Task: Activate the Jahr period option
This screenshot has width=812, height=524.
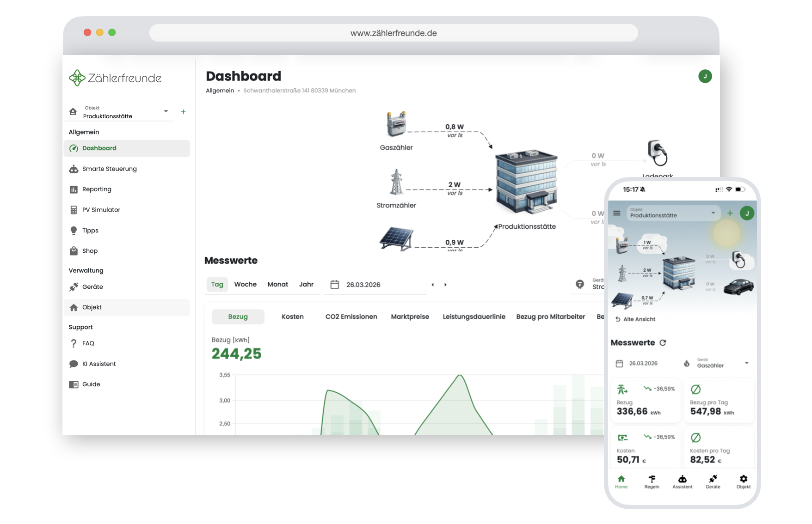Action: [x=307, y=284]
